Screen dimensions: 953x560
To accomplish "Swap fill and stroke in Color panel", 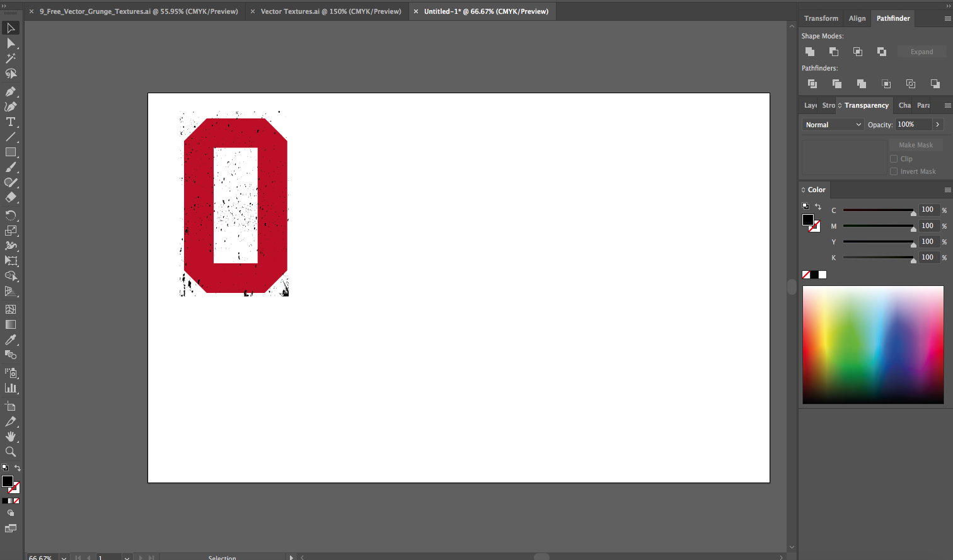I will tap(818, 207).
